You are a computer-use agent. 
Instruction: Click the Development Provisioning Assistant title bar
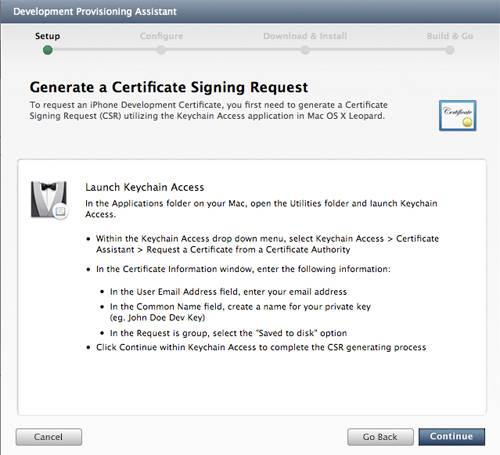point(250,11)
